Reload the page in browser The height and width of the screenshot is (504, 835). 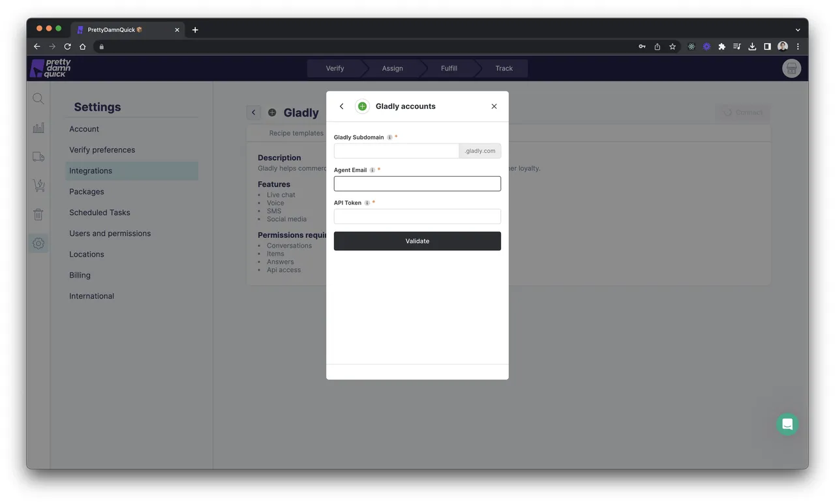click(67, 46)
